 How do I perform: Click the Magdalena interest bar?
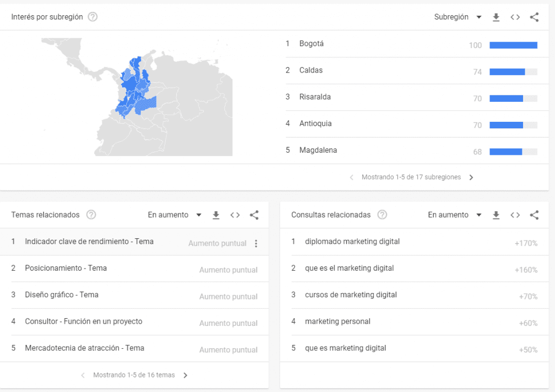pos(513,152)
